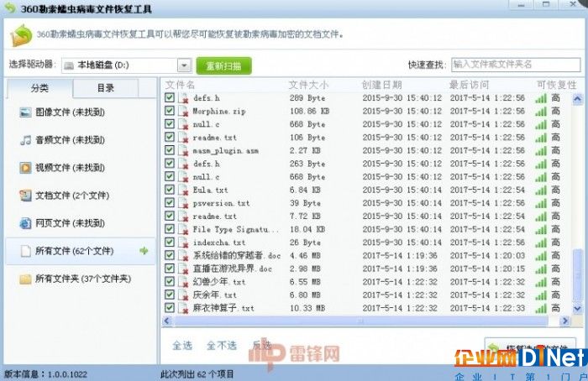
Task: Uncheck the Eula.txt checkbox
Action: [x=170, y=190]
